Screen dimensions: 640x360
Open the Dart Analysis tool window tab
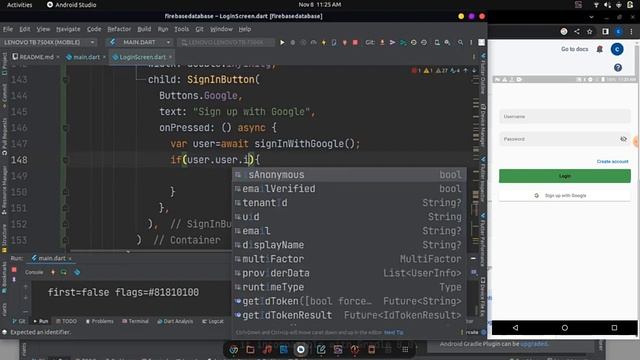[x=175, y=322]
